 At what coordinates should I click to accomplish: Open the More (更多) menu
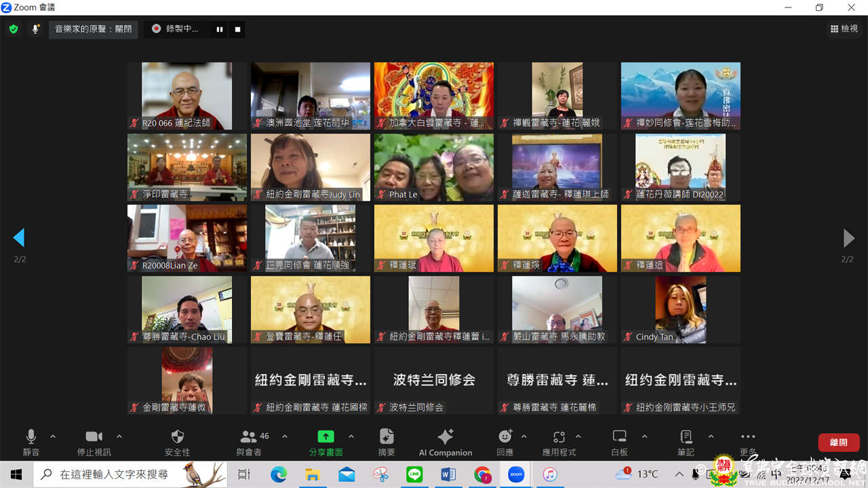748,441
